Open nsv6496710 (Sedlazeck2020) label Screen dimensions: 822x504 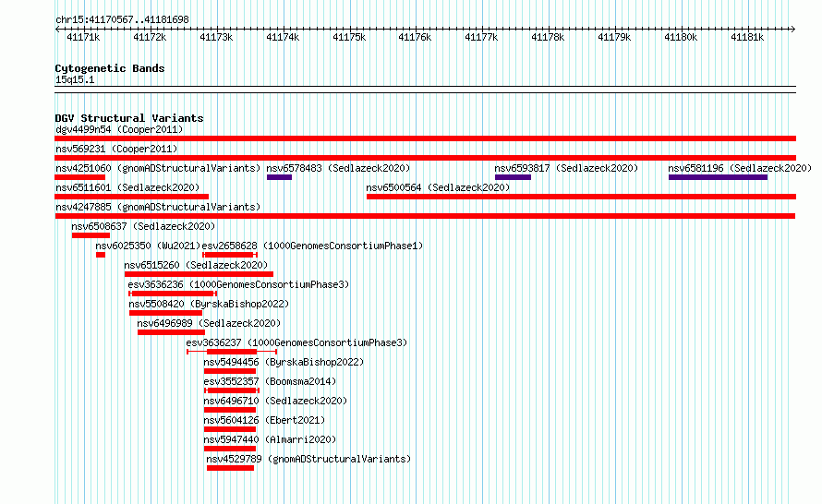coord(275,401)
